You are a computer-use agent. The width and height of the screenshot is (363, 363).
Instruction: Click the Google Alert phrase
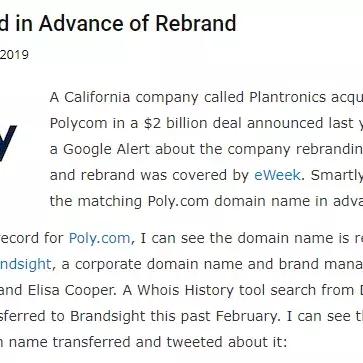(x=107, y=149)
